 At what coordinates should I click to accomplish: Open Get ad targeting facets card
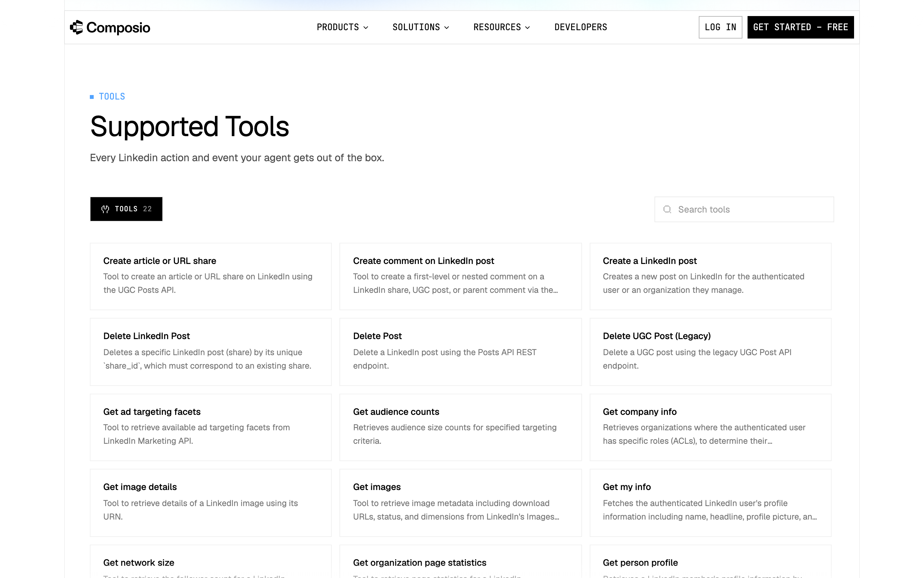(210, 427)
